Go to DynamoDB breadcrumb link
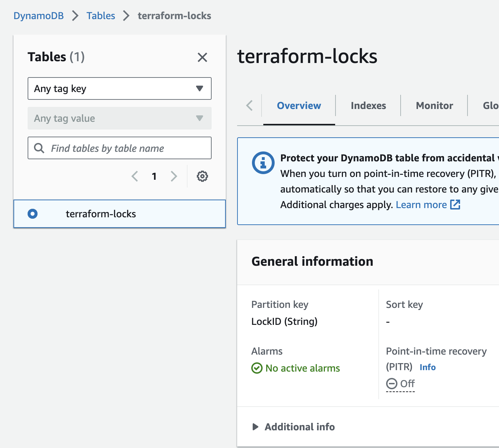 click(x=39, y=16)
